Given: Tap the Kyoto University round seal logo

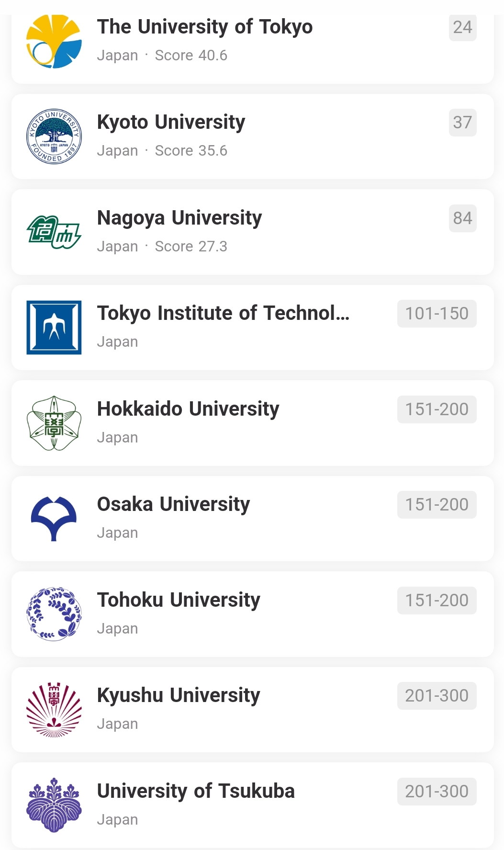Looking at the screenshot, I should 54,136.
